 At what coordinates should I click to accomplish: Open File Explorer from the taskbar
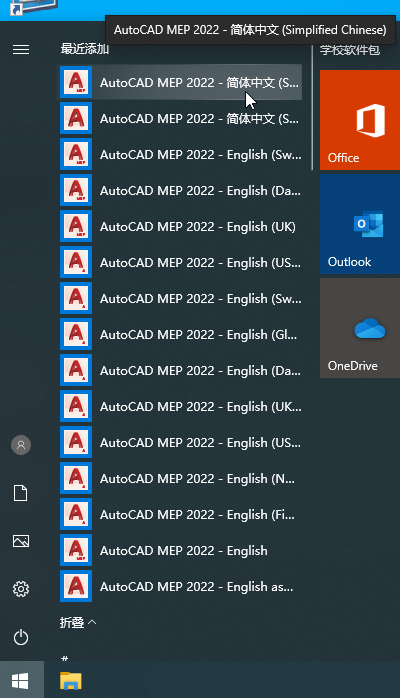71,680
